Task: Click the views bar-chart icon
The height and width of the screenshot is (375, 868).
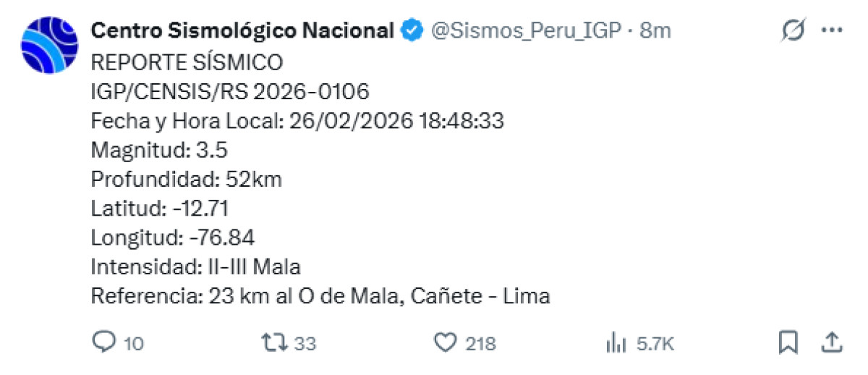Action: click(616, 342)
